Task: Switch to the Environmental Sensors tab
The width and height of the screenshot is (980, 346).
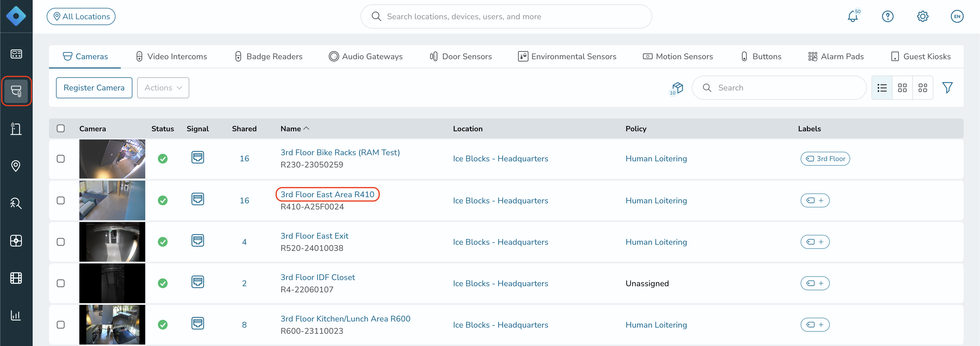Action: (x=567, y=56)
